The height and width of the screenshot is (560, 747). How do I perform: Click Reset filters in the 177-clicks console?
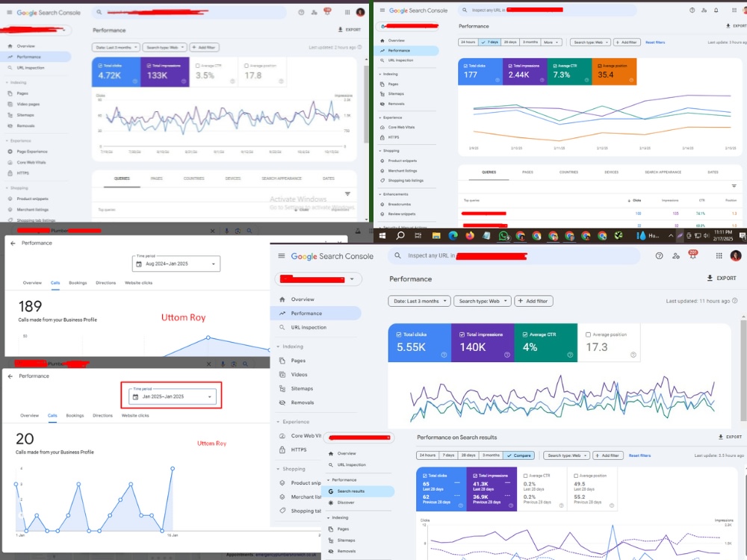655,43
